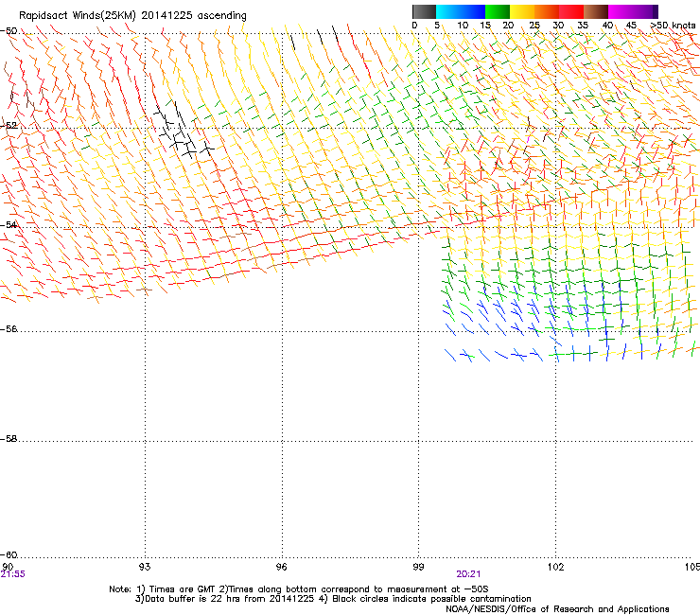Click the cyan 5-10 knots legend swatch
This screenshot has width=700, height=615.
tap(448, 11)
